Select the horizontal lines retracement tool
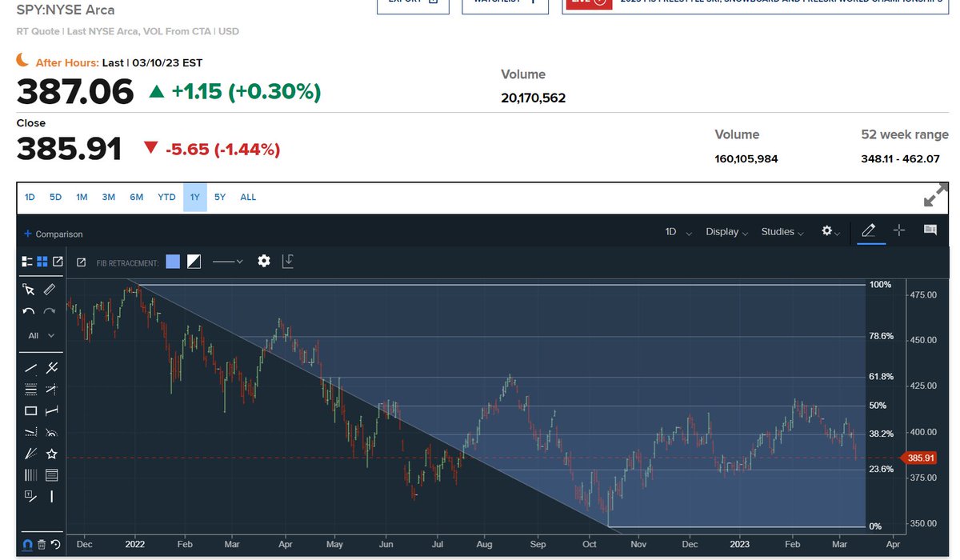 pyautogui.click(x=52, y=475)
